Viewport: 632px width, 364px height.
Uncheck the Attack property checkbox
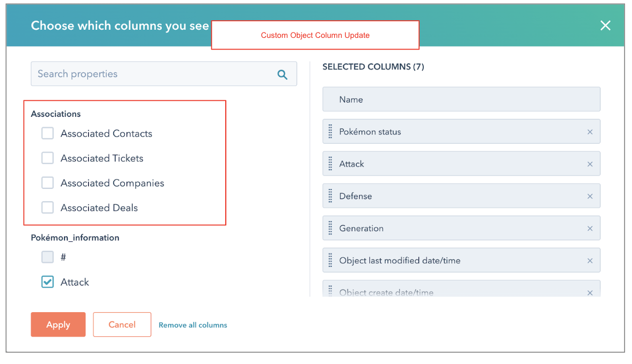coord(48,282)
